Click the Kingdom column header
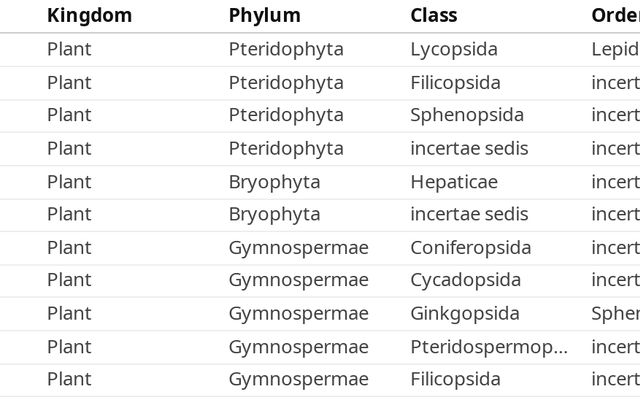 tap(89, 16)
